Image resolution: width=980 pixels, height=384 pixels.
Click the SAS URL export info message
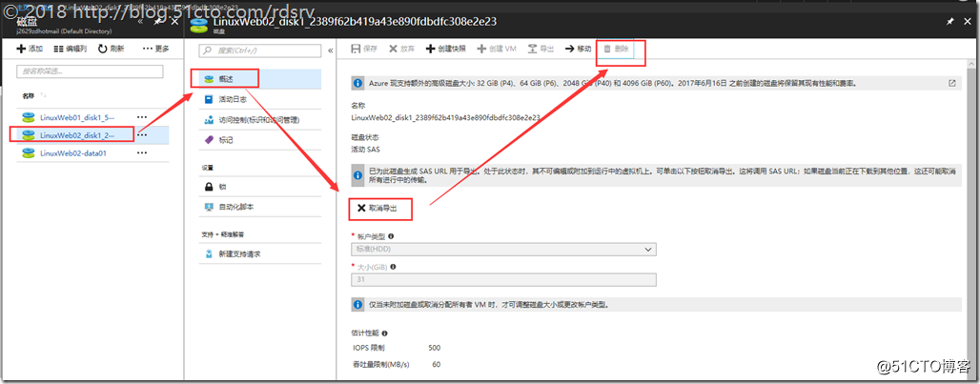(656, 175)
